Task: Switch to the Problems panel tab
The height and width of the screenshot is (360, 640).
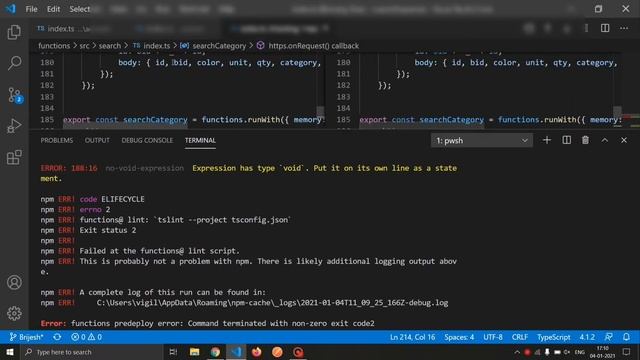Action: [x=57, y=140]
